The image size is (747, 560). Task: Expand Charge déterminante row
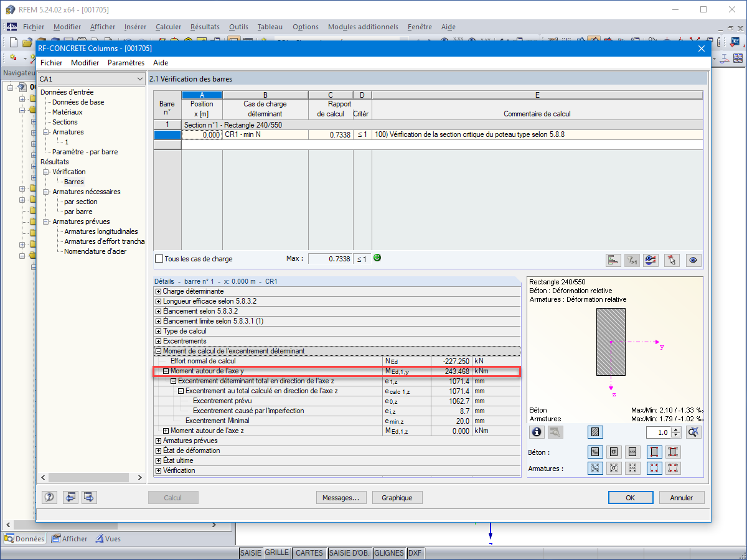tap(158, 291)
